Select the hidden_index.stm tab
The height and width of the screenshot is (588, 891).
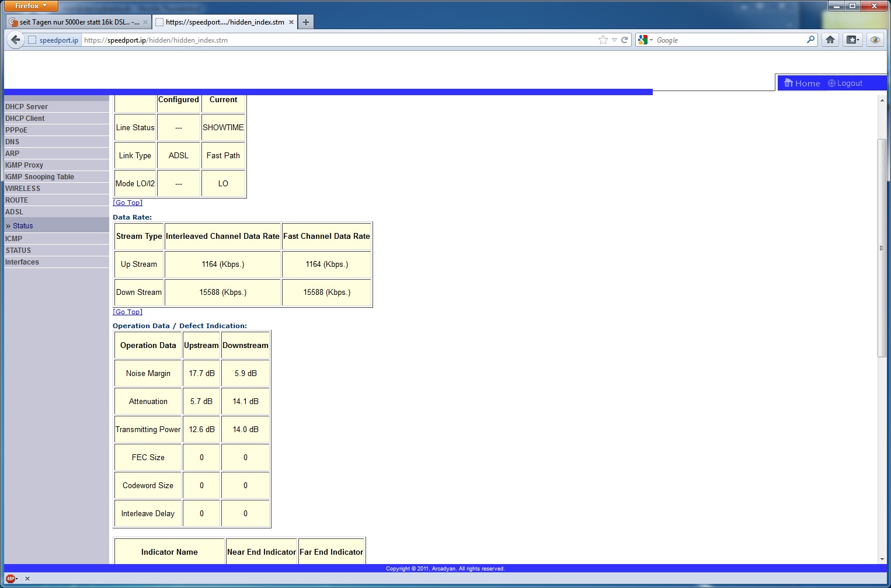[225, 22]
